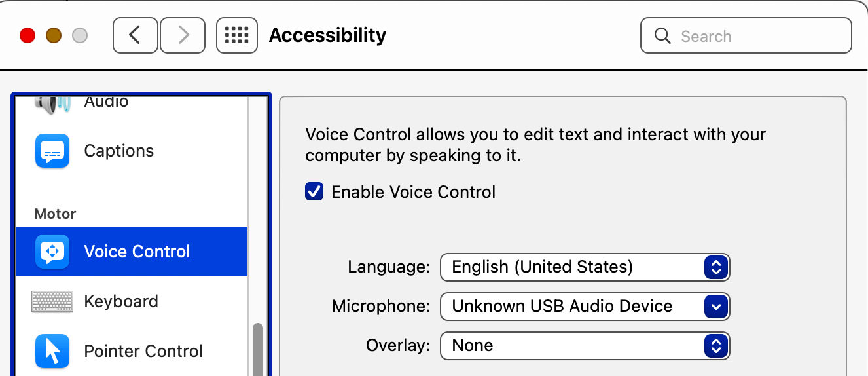Click the Voice Control sidebar icon
Viewport: 868px width, 376px height.
coord(52,252)
